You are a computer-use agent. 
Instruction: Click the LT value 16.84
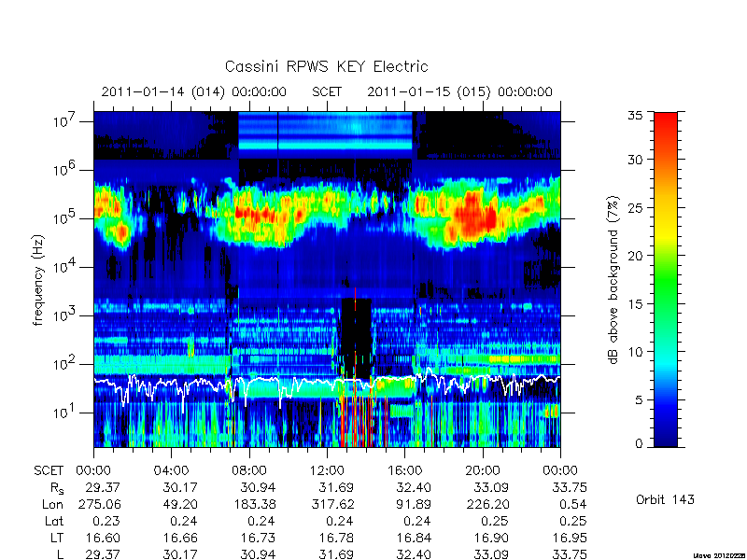pyautogui.click(x=414, y=538)
